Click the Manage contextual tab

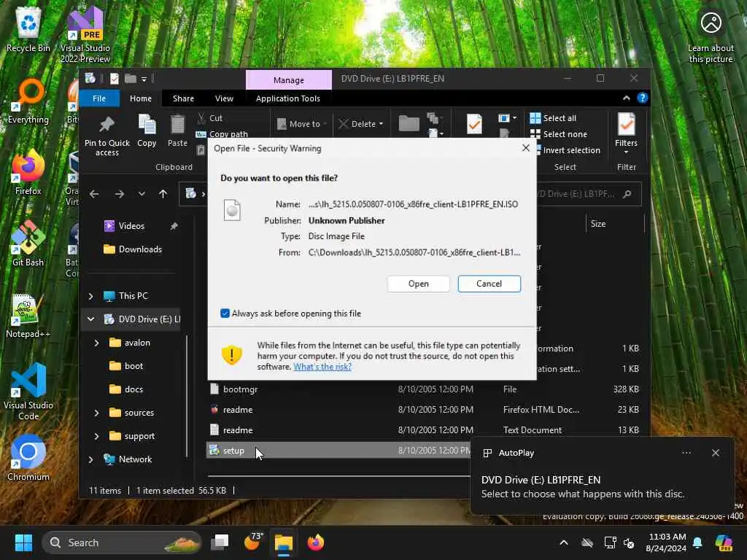(x=289, y=80)
